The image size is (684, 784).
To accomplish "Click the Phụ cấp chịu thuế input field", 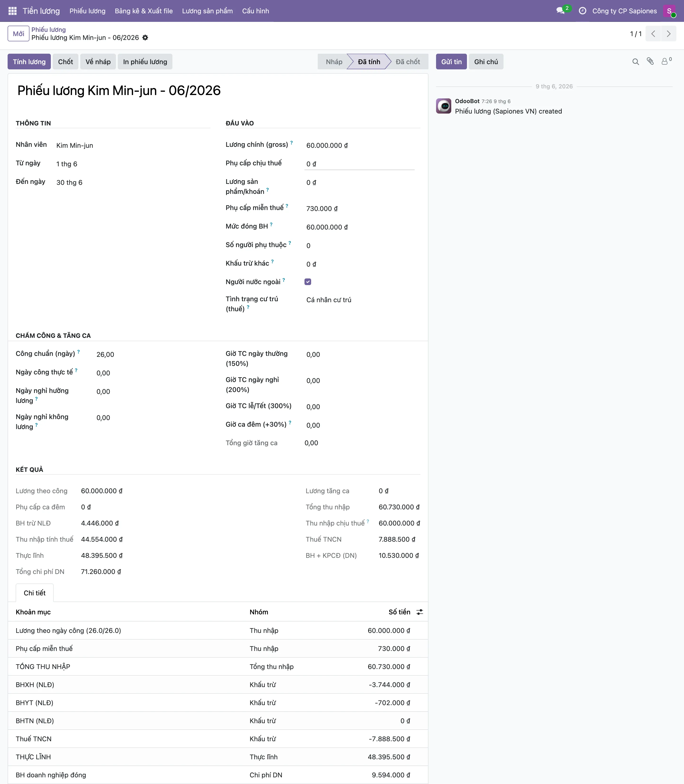I will tap(360, 164).
